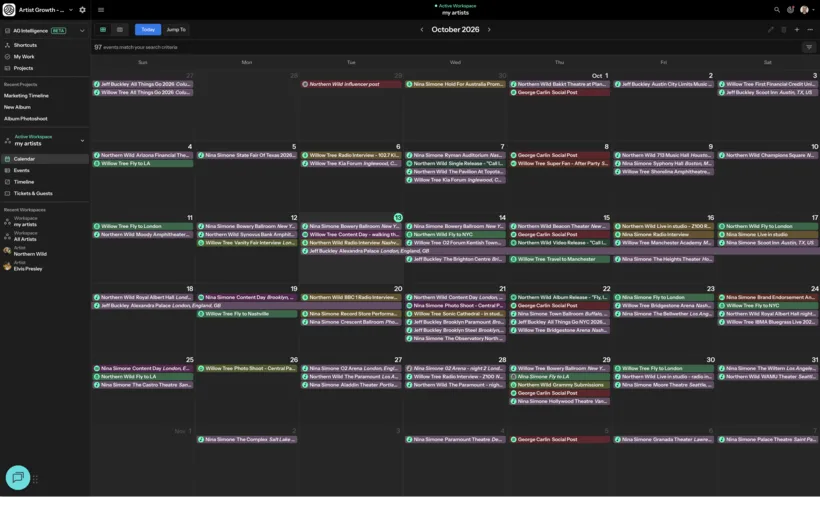Open the chat bubble button

(18, 477)
